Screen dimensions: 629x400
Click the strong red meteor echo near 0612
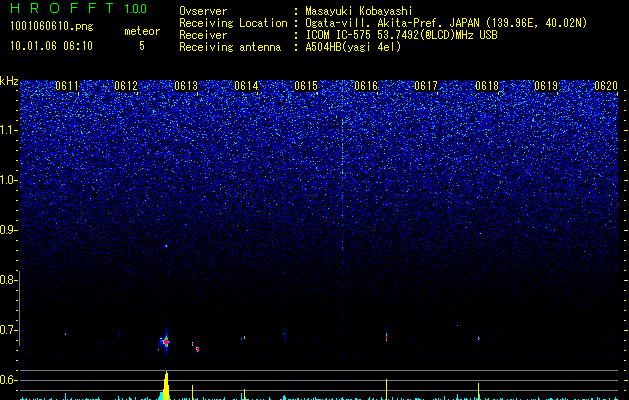(x=166, y=342)
